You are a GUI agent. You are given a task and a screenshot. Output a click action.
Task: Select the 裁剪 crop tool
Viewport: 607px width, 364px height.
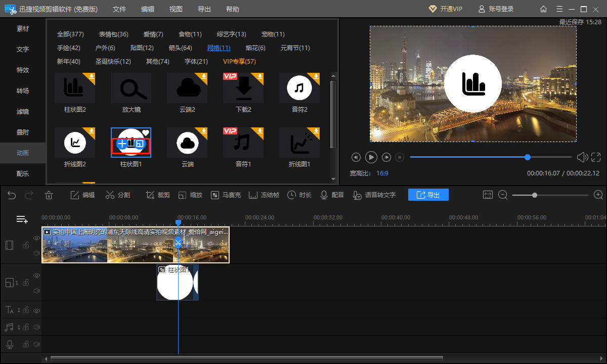[158, 195]
